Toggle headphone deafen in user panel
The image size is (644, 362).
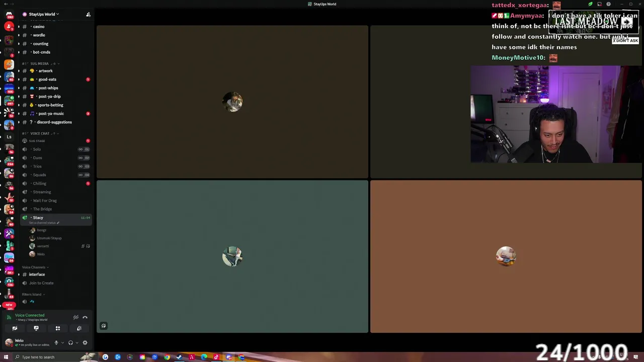point(70,343)
